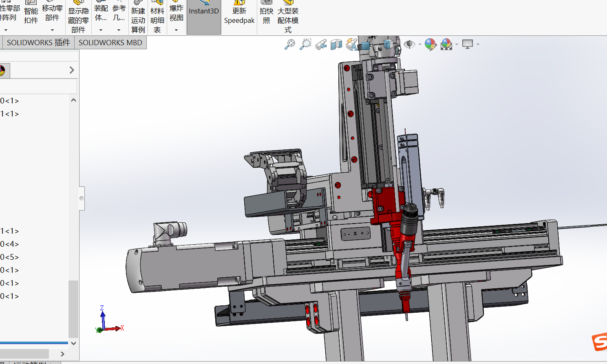The image size is (607, 364).
Task: Expand 参考几 dropdown arrow
Action: [119, 30]
